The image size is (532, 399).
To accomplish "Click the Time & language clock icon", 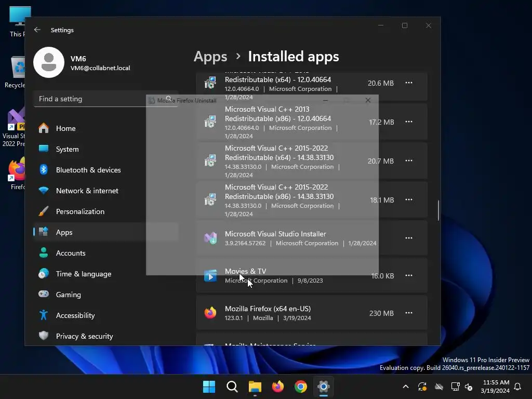I will click(44, 273).
